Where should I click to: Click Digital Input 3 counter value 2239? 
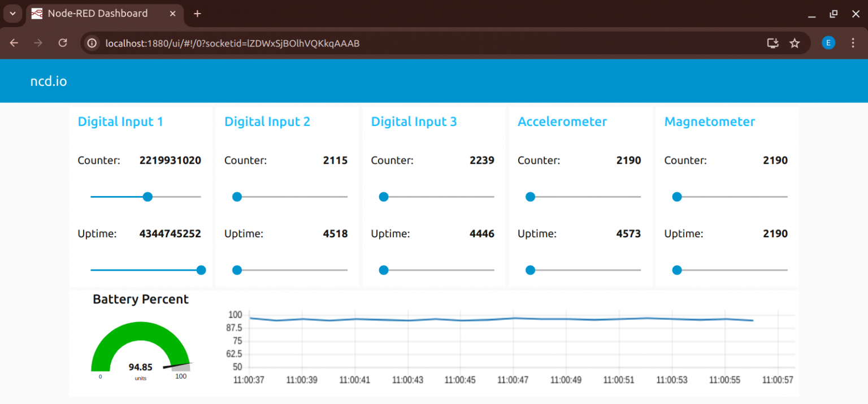(482, 160)
